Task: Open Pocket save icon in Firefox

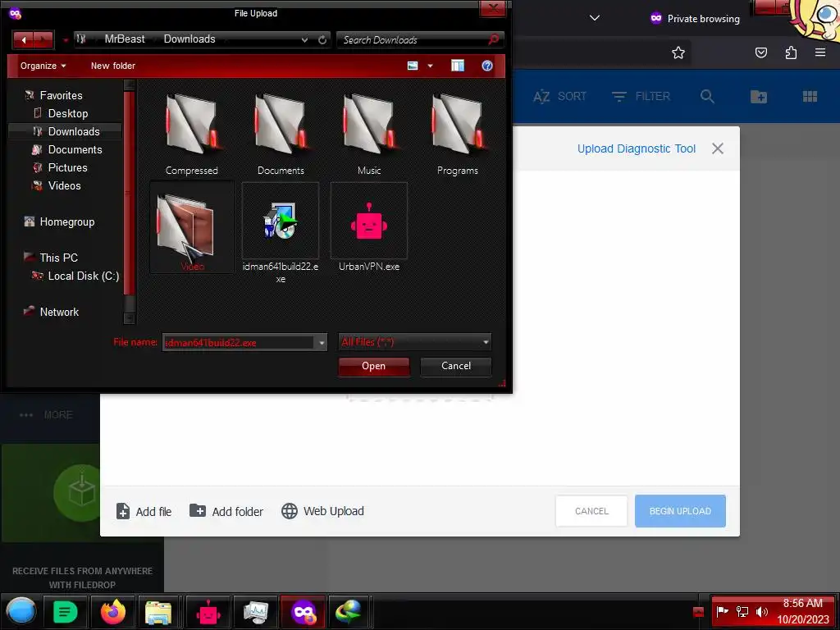Action: (760, 52)
